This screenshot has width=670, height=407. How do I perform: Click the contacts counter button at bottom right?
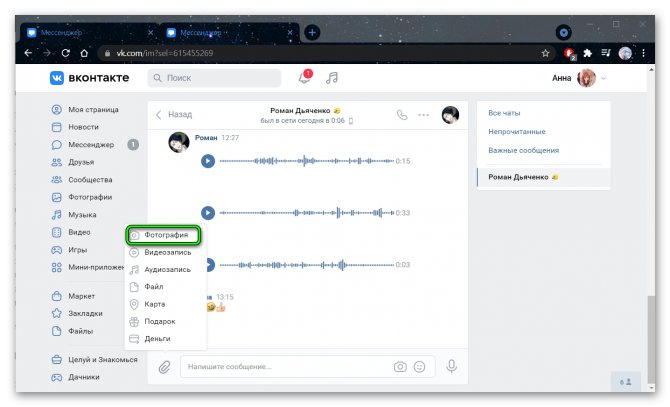pyautogui.click(x=626, y=382)
